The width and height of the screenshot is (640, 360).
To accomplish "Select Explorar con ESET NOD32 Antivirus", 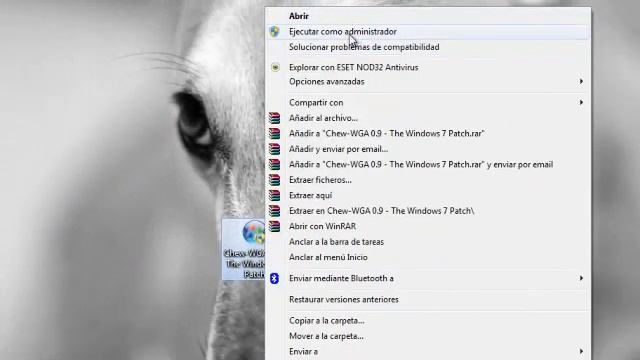I will [353, 67].
